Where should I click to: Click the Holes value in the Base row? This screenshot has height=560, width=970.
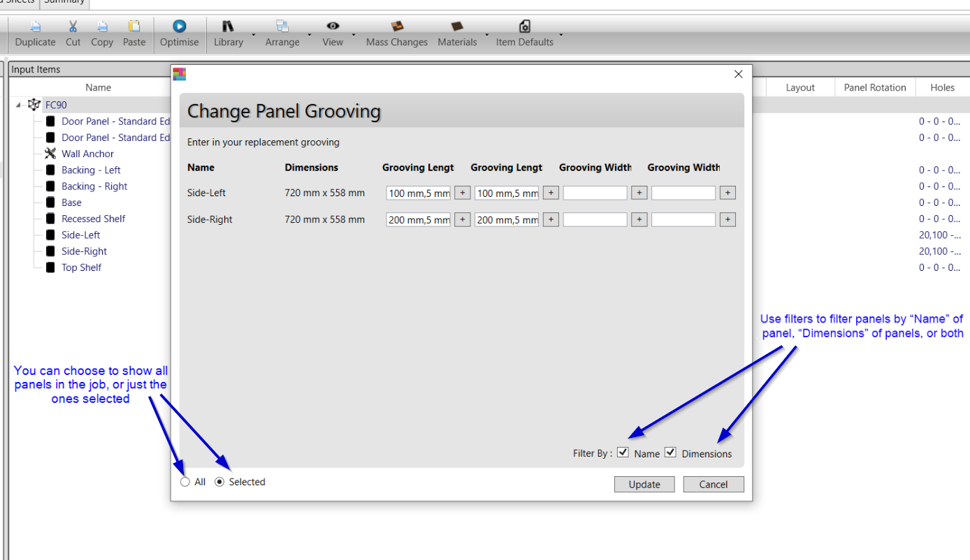pos(940,202)
